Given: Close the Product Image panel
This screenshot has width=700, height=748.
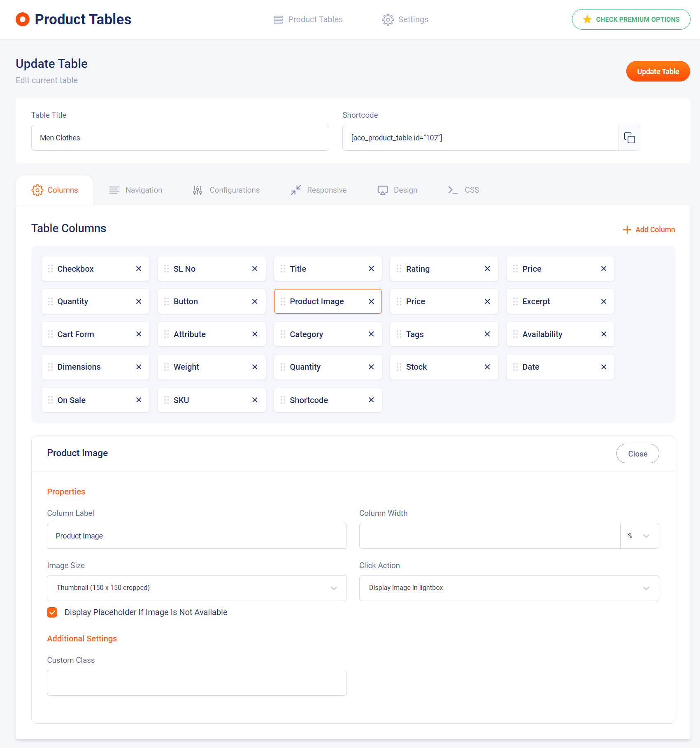Looking at the screenshot, I should tap(638, 454).
